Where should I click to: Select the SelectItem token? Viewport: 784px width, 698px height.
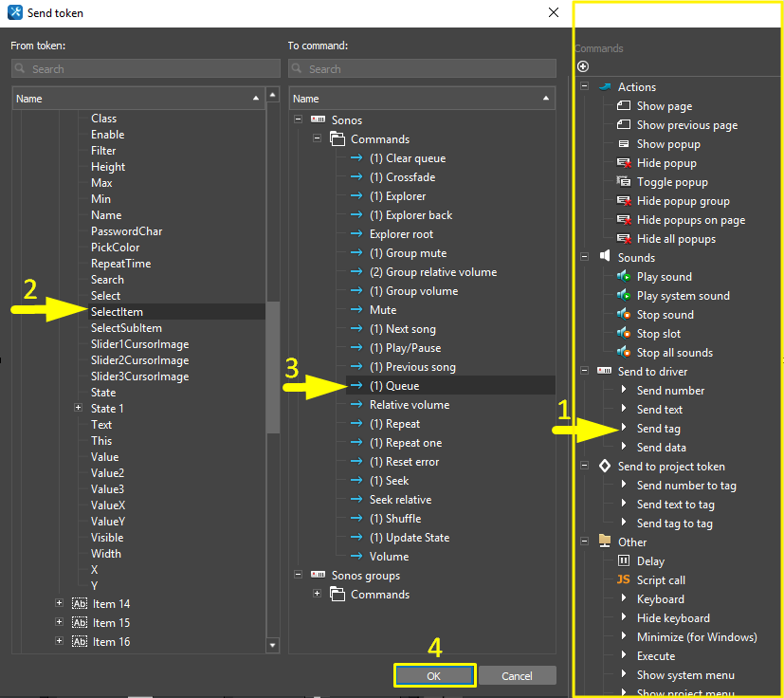117,312
